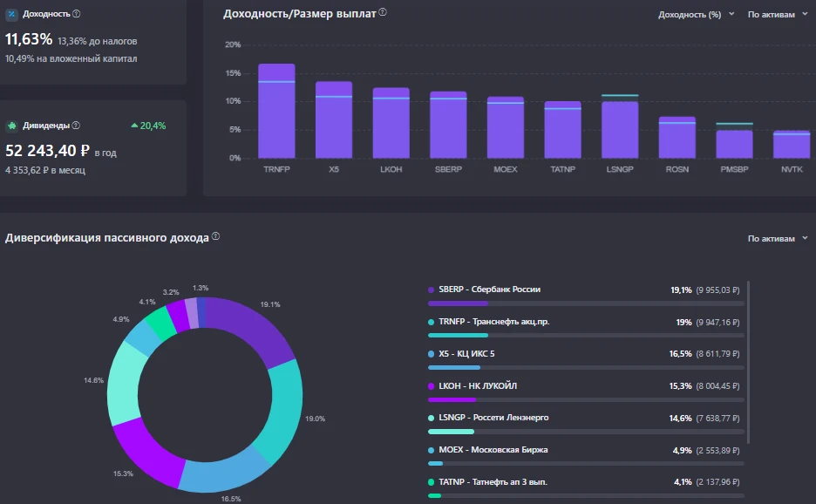The width and height of the screenshot is (816, 504).
Task: Open help icon for Диверсификация пассивного дохода
Action: click(x=215, y=236)
